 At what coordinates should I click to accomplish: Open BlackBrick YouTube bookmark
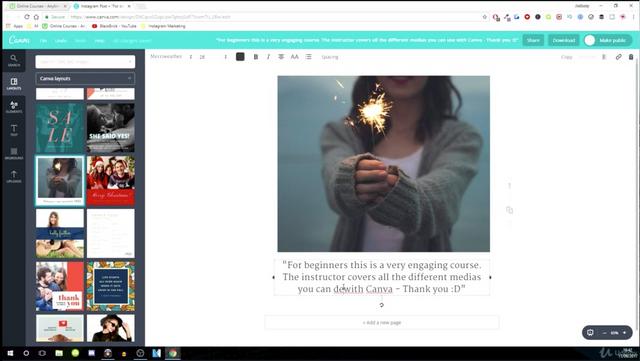[115, 26]
